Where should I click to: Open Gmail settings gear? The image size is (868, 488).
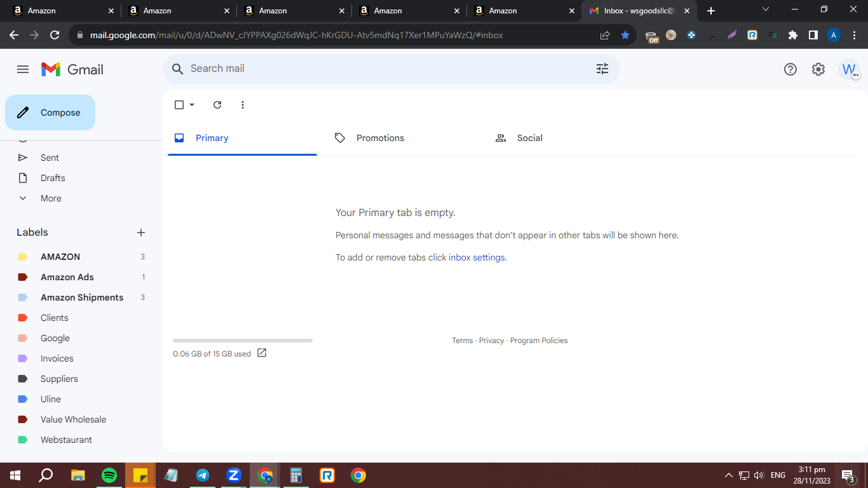(x=818, y=69)
